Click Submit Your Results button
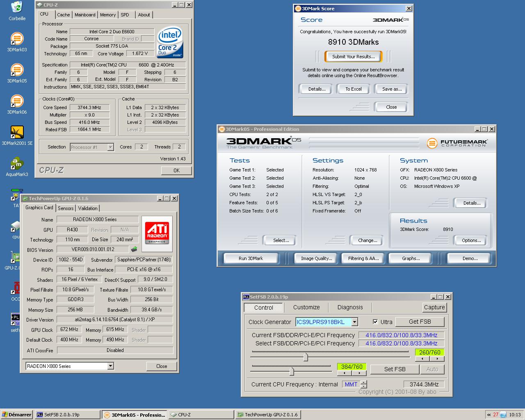This screenshot has width=525, height=420. (353, 57)
